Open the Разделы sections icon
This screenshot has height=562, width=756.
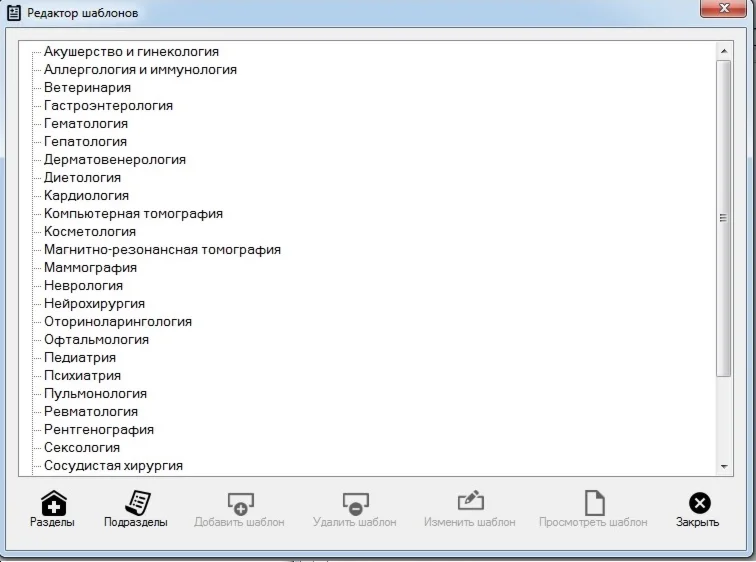54,503
